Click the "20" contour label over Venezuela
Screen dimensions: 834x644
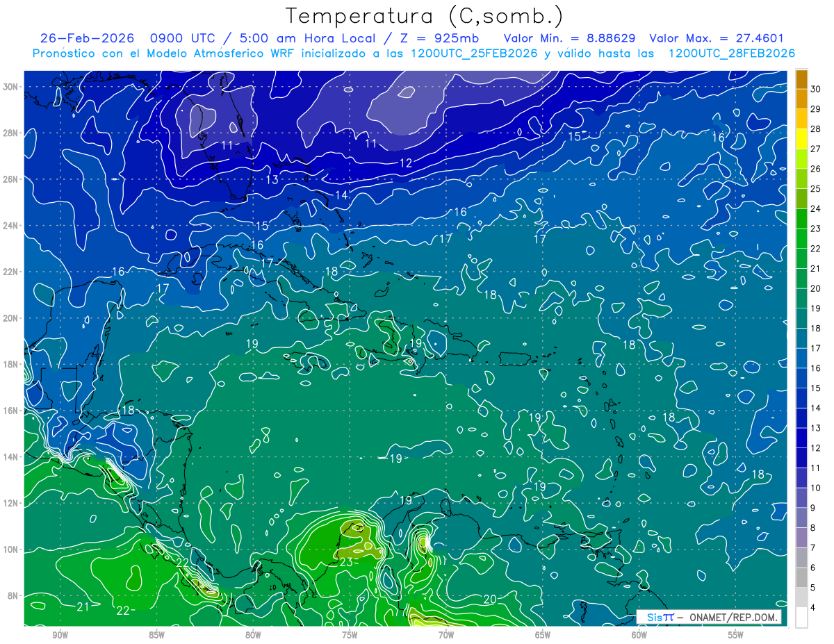(x=489, y=599)
